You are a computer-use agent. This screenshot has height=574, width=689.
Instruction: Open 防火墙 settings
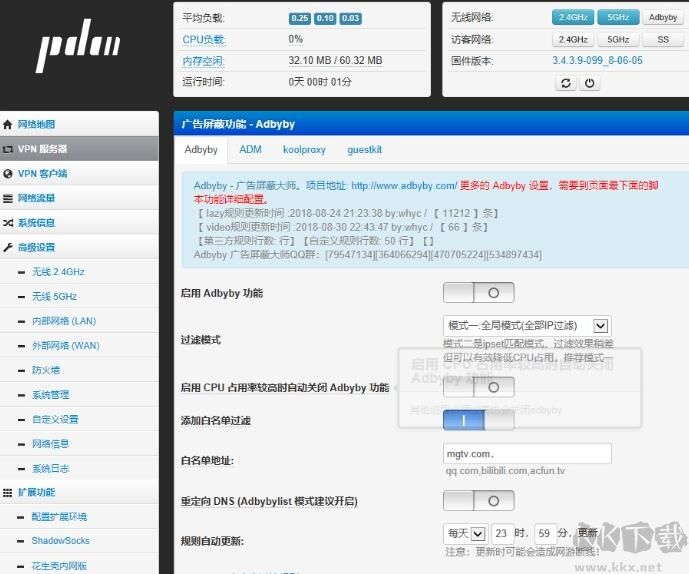click(x=46, y=370)
